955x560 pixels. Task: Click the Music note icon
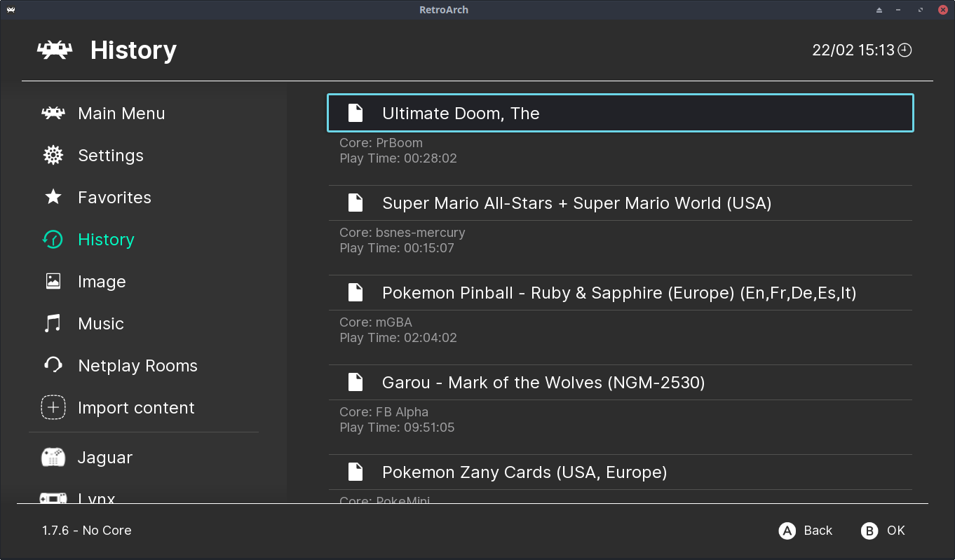[53, 324]
